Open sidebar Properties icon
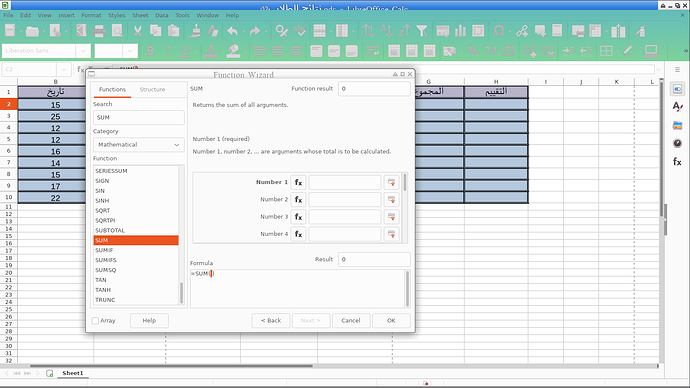 (677, 89)
